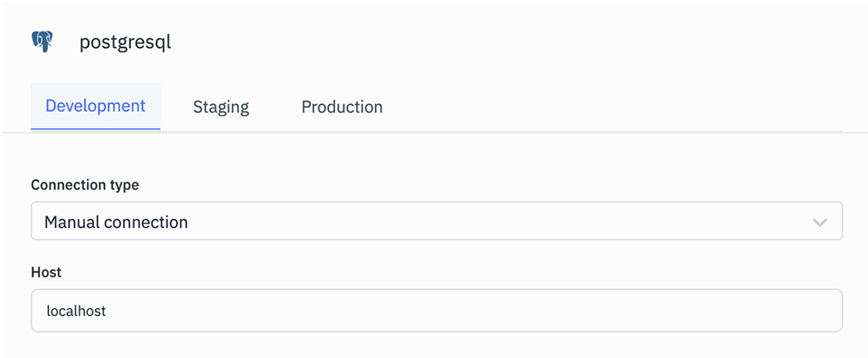Click blank area between Staging and Production
This screenshot has width=868, height=358.
(275, 107)
